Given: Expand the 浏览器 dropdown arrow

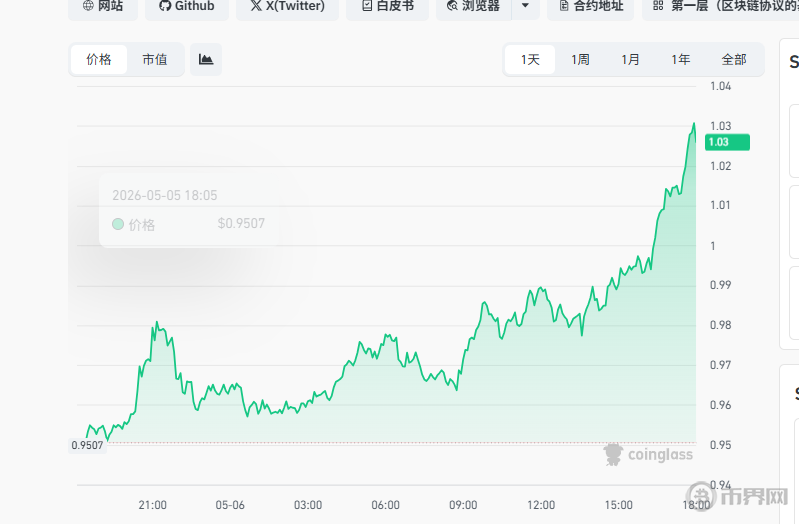Looking at the screenshot, I should (525, 6).
